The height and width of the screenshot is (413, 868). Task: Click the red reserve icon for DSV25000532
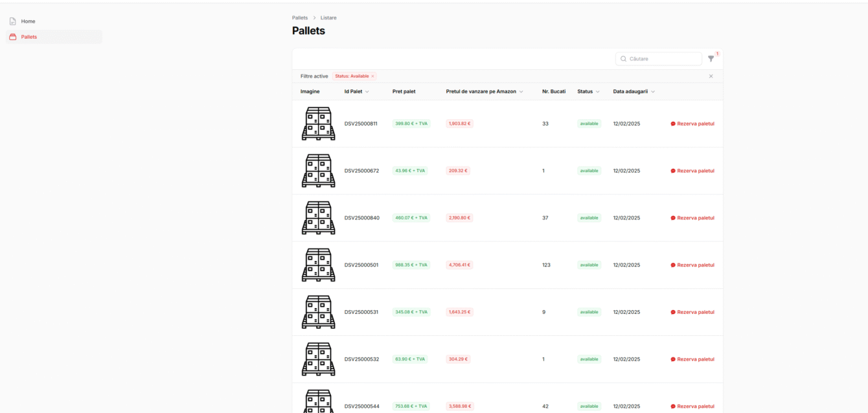(673, 359)
